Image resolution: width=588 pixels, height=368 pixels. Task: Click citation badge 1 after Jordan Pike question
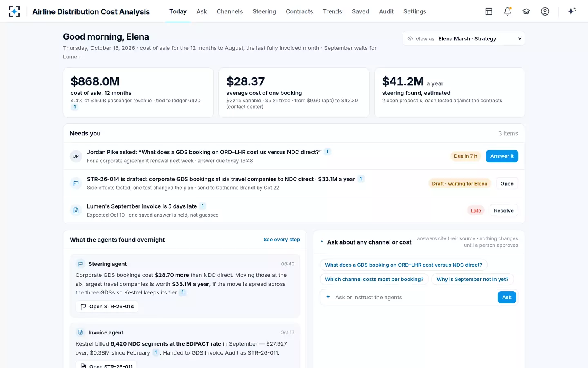327,152
